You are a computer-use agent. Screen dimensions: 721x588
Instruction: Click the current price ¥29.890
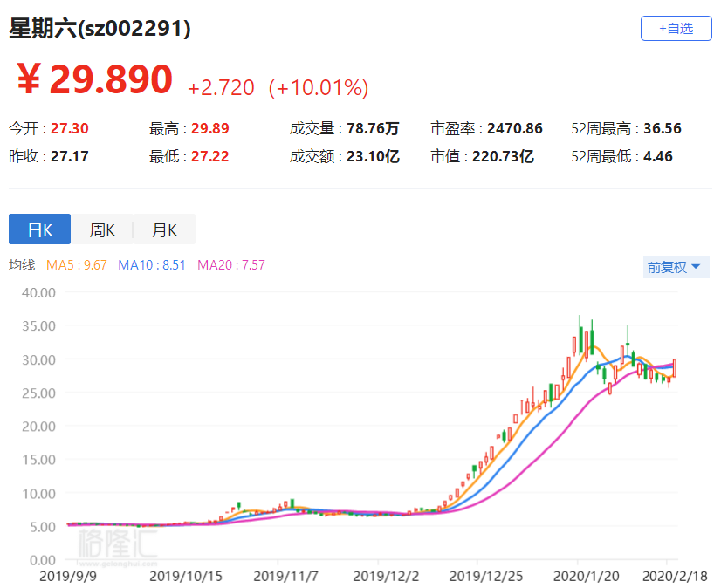(95, 79)
